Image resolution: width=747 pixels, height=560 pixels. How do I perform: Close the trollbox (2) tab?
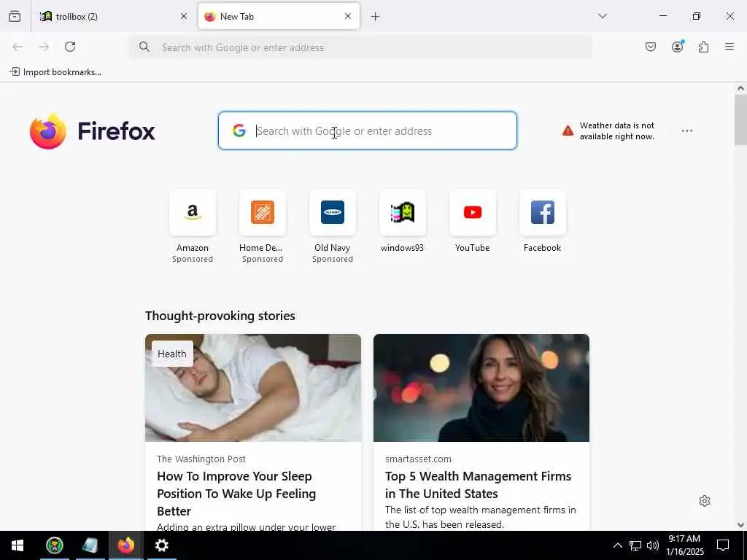[x=184, y=16]
